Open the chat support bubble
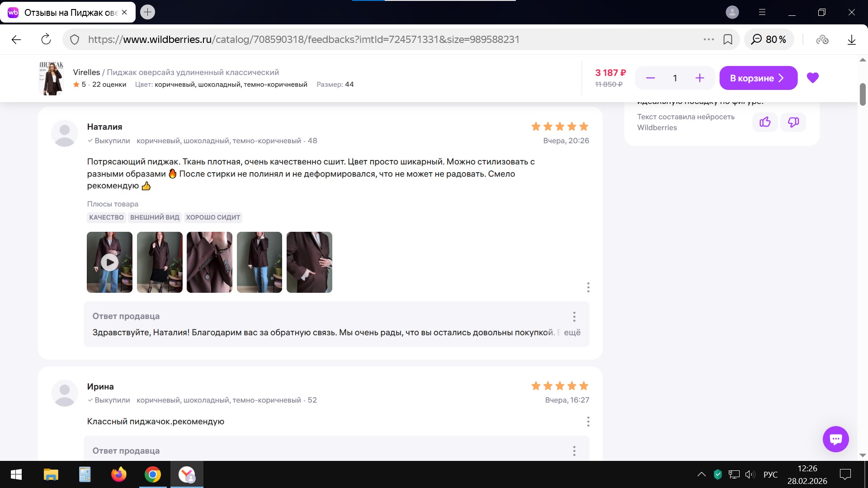Image resolution: width=868 pixels, height=488 pixels. 835,439
